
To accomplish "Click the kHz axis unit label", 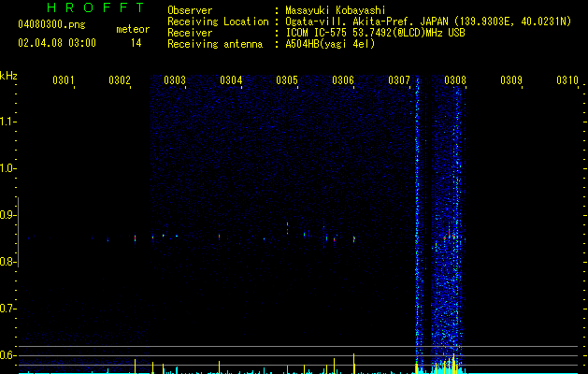I will coord(8,76).
